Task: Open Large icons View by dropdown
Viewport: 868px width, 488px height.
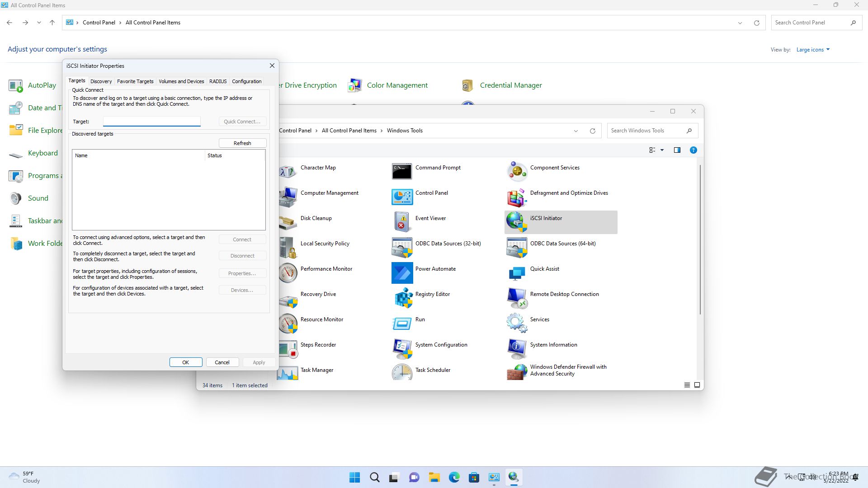Action: click(813, 50)
